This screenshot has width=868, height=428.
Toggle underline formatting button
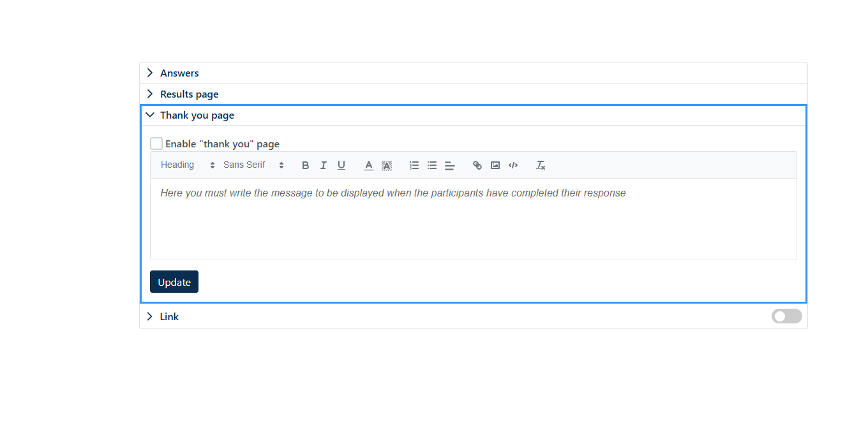click(x=341, y=165)
